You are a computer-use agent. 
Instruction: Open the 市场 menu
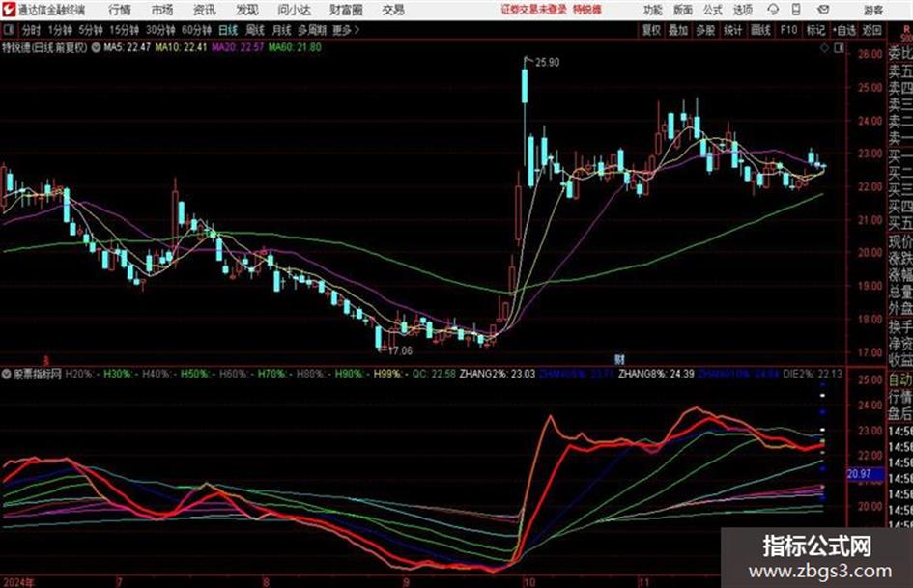pos(162,10)
